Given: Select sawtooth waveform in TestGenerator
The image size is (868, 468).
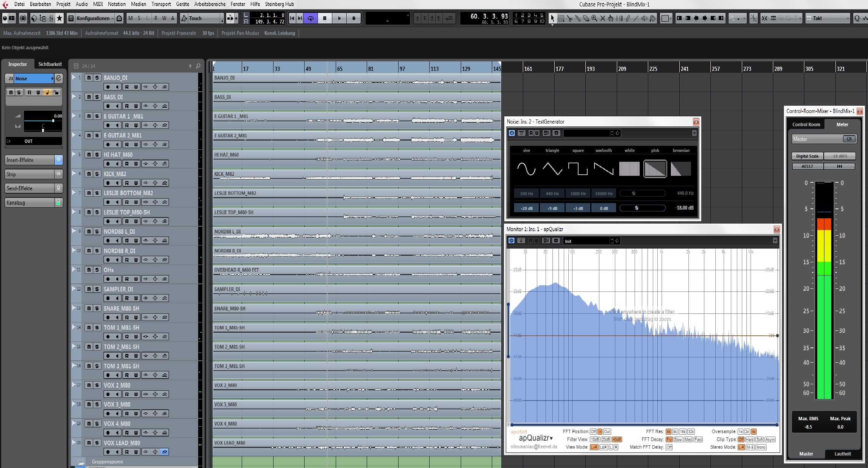Looking at the screenshot, I should click(x=604, y=169).
